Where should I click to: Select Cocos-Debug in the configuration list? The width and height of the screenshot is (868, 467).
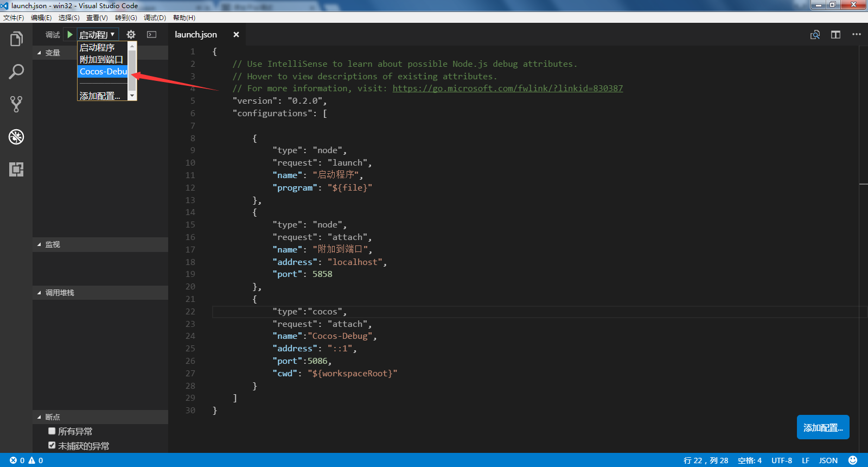tap(103, 72)
